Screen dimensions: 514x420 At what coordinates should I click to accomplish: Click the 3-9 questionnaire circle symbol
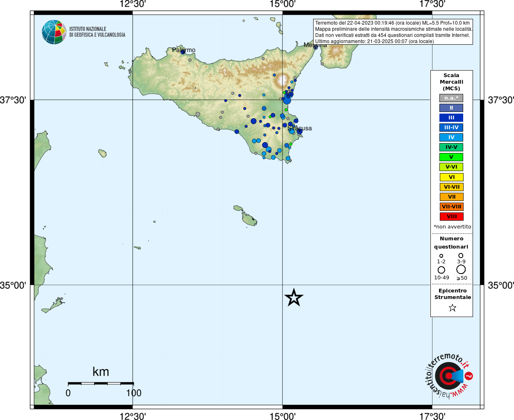pyautogui.click(x=461, y=256)
